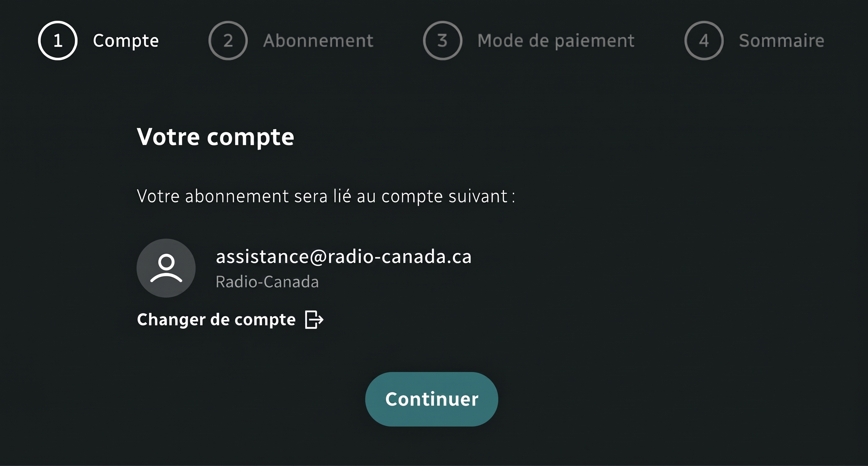Click the step 3 circle icon
The image size is (868, 466).
[442, 40]
